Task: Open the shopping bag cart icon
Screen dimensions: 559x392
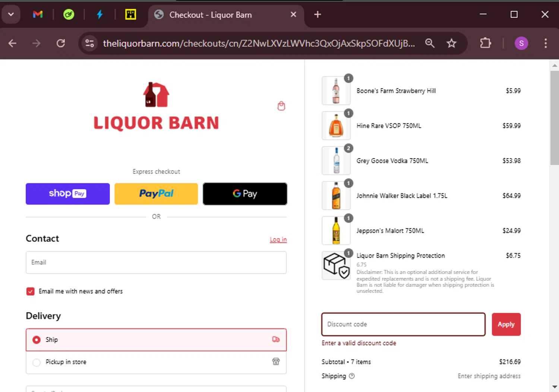Action: click(x=281, y=106)
